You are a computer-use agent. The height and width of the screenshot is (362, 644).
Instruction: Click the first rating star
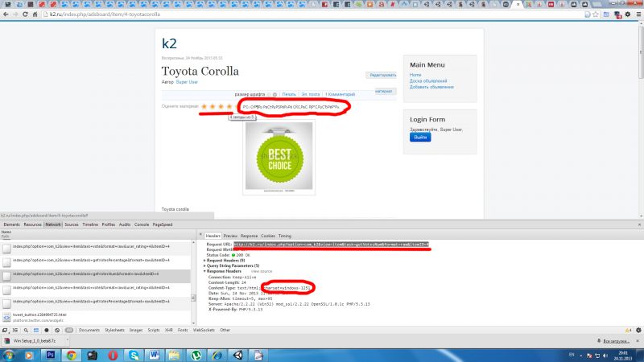pyautogui.click(x=204, y=107)
